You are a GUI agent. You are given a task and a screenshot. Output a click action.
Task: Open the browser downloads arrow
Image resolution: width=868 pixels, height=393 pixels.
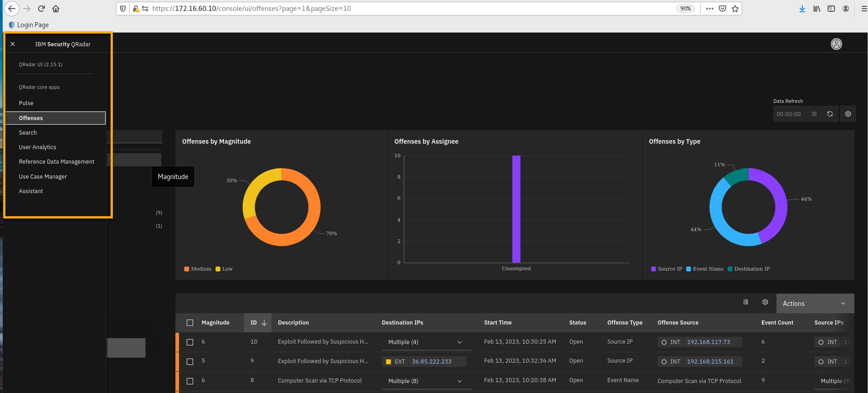pos(802,9)
